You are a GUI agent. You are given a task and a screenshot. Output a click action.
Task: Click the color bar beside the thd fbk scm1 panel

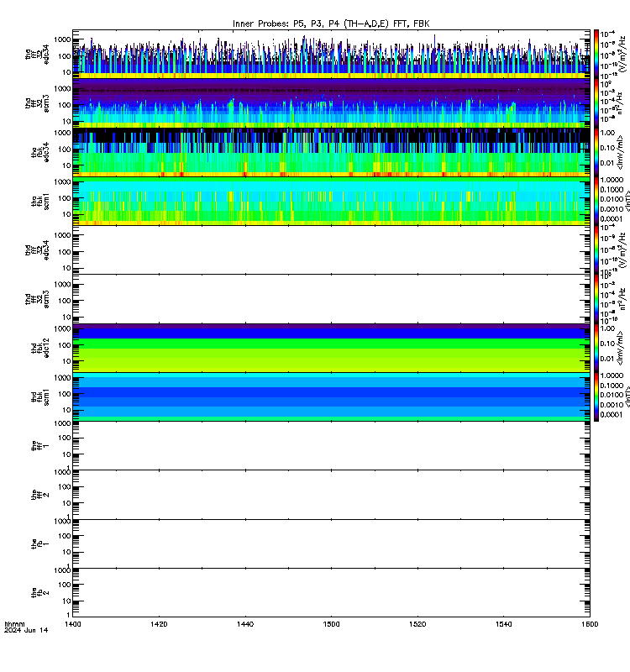[596, 396]
